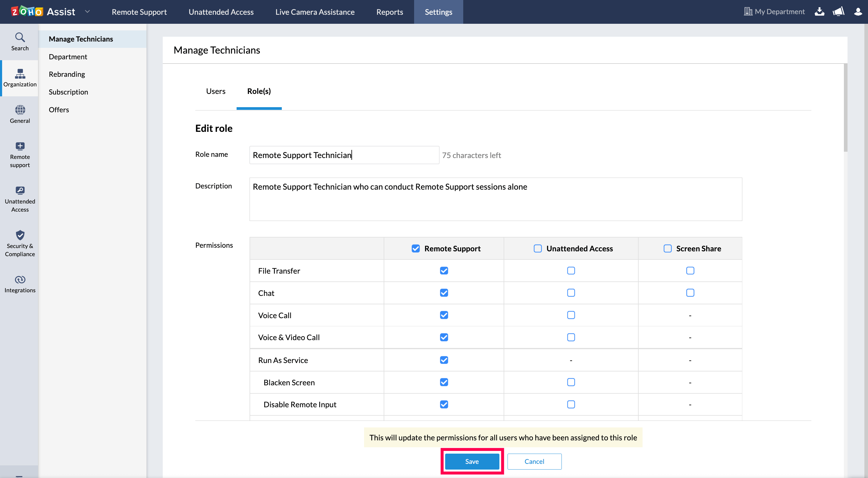
Task: Click the Cancel button
Action: tap(534, 461)
